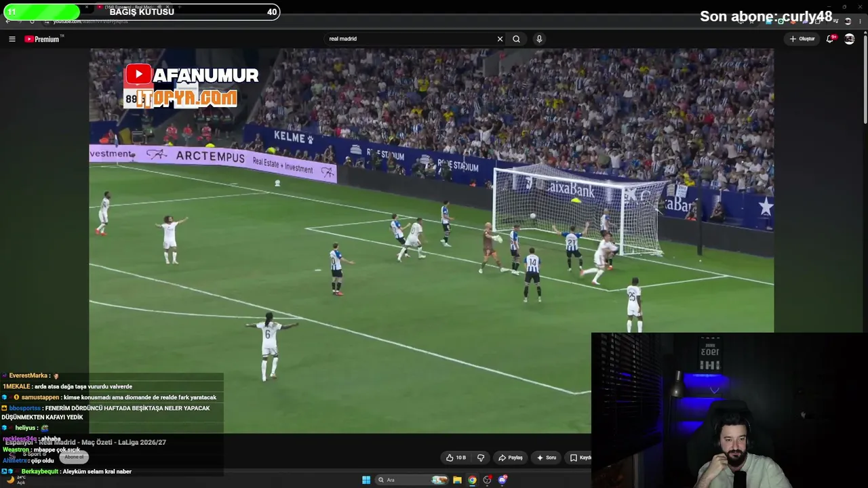The height and width of the screenshot is (488, 868).
Task: Click the Paylaş share button
Action: (x=511, y=457)
